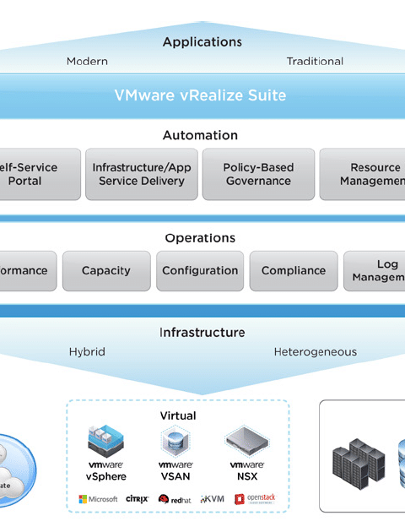Select the Capacity box

[x=106, y=271]
